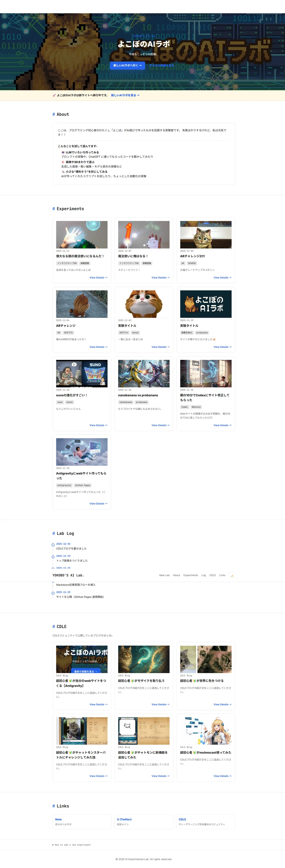Open the pixel よこぼのAIラボ logo thumbnail
Viewport: 285px width, 868px height.
click(x=206, y=304)
